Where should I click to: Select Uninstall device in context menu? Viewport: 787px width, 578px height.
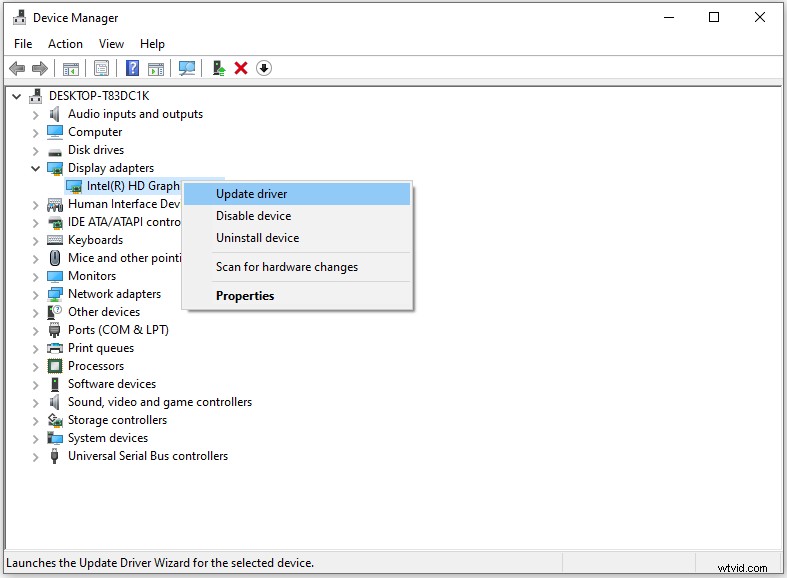point(297,238)
